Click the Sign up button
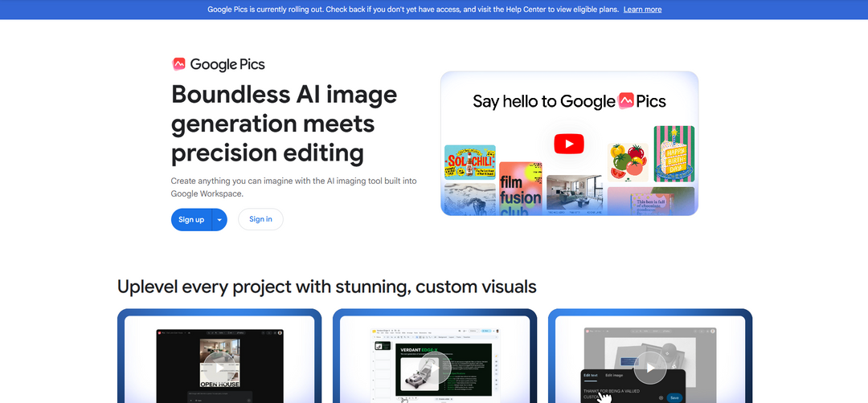 pos(191,219)
